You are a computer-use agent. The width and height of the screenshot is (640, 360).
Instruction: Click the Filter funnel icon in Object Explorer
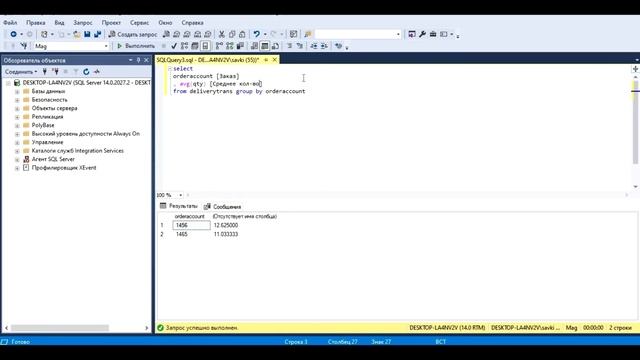tap(76, 72)
